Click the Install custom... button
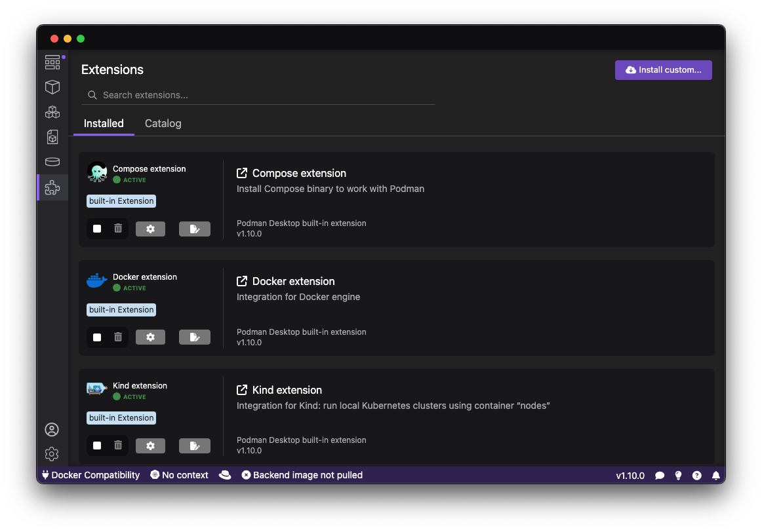Screen dimensions: 762x532 (663, 70)
